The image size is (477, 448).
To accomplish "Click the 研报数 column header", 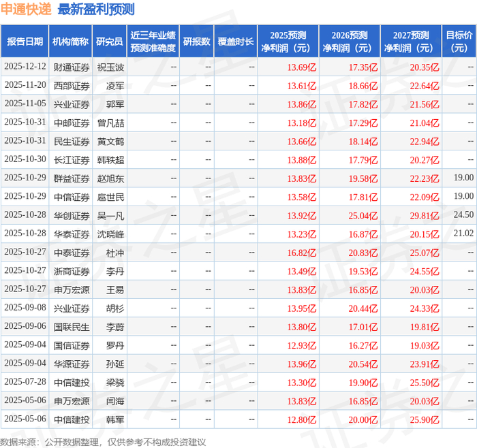I will click(196, 42).
